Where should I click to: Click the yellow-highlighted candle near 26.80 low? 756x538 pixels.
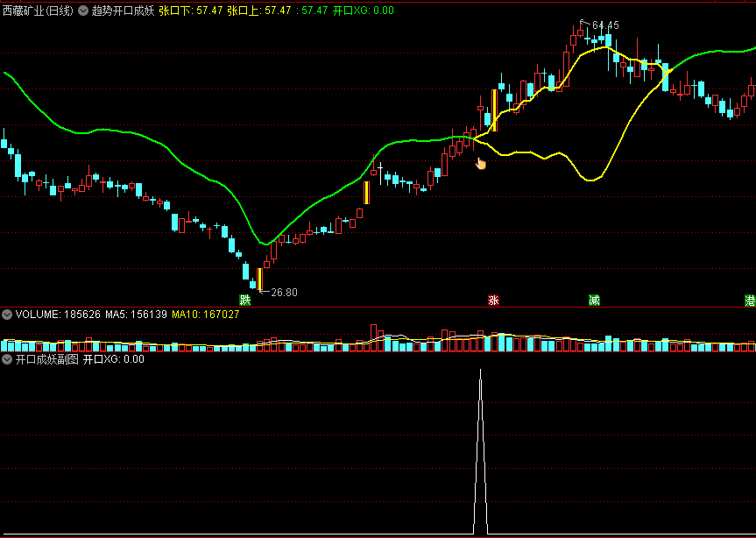tap(259, 280)
